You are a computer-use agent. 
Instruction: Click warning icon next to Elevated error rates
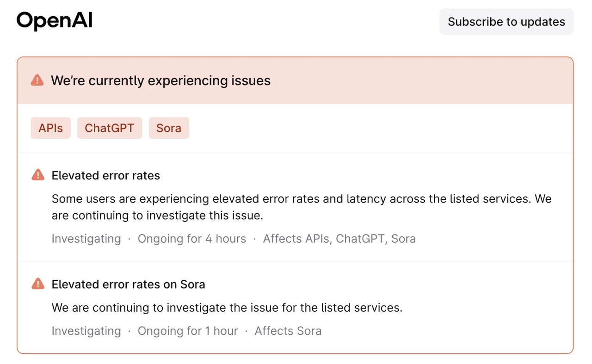pos(38,175)
